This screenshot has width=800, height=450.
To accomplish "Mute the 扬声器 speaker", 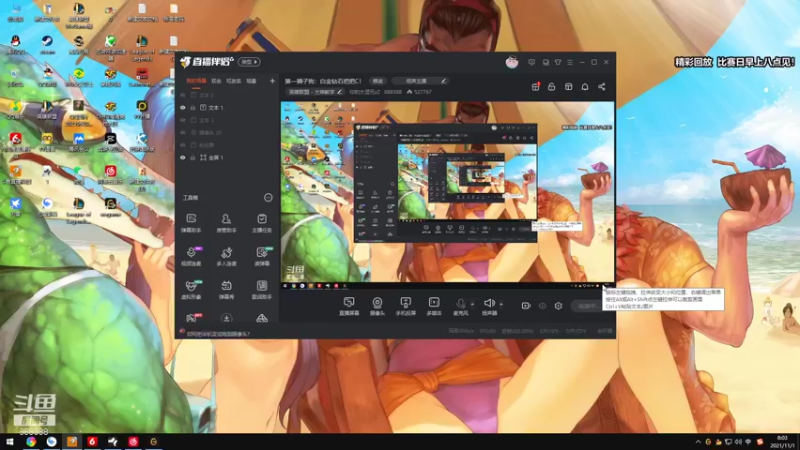I will pyautogui.click(x=489, y=306).
